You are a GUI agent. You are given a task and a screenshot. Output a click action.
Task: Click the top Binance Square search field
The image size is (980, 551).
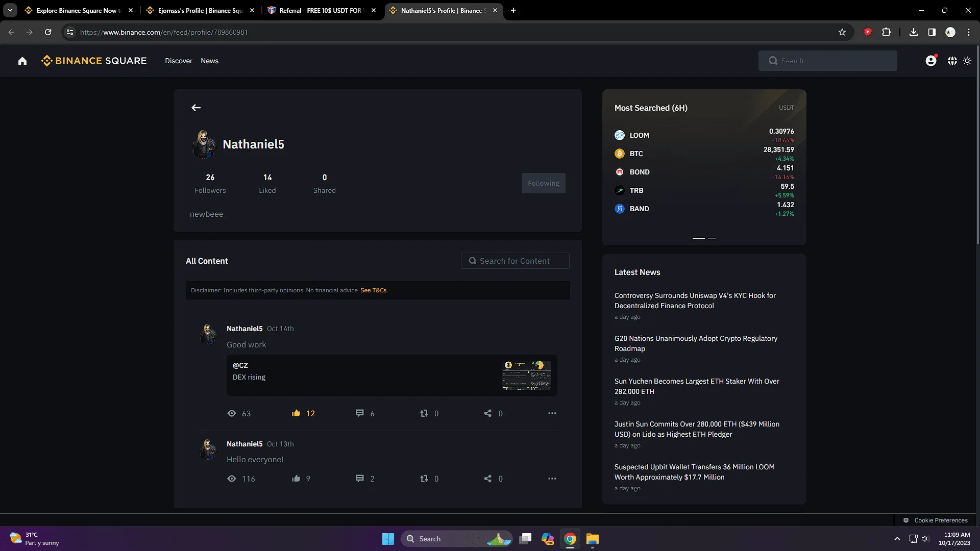tap(827, 61)
